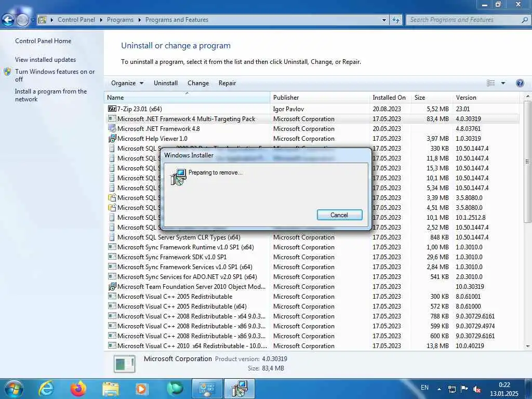Click the taskbar clock showing 0:22
This screenshot has width=532, height=399.
click(504, 390)
